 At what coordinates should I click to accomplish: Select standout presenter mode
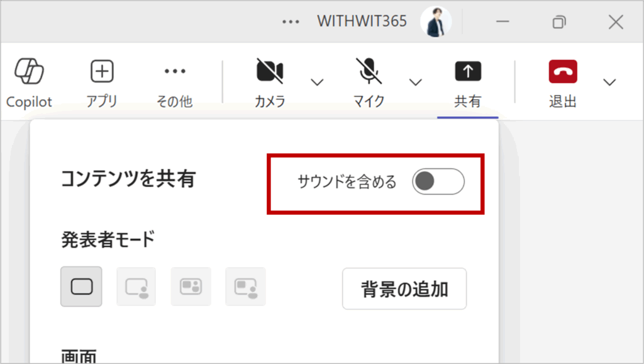click(136, 287)
